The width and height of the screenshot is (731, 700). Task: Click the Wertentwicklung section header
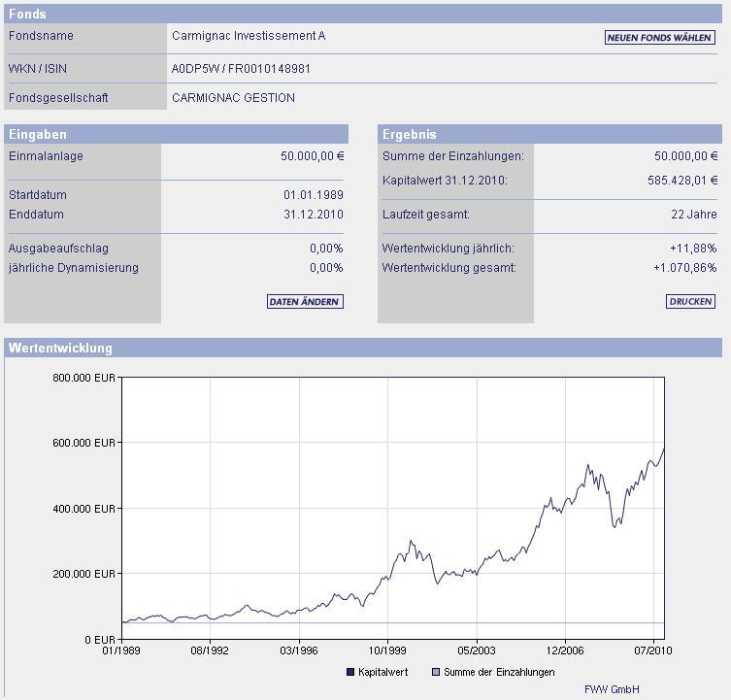pyautogui.click(x=363, y=348)
